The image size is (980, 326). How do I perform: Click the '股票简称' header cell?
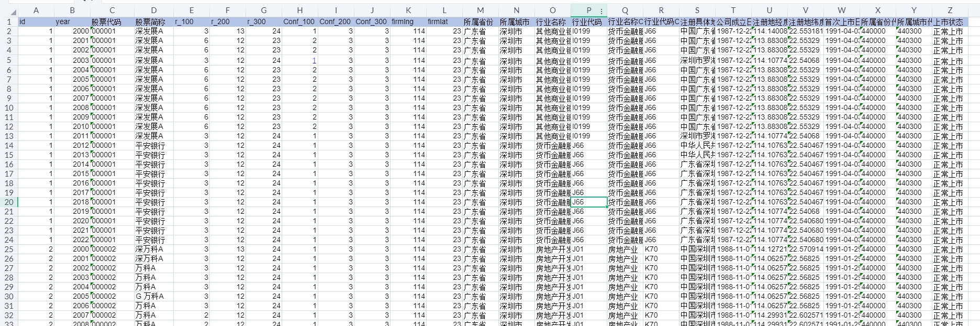click(153, 22)
